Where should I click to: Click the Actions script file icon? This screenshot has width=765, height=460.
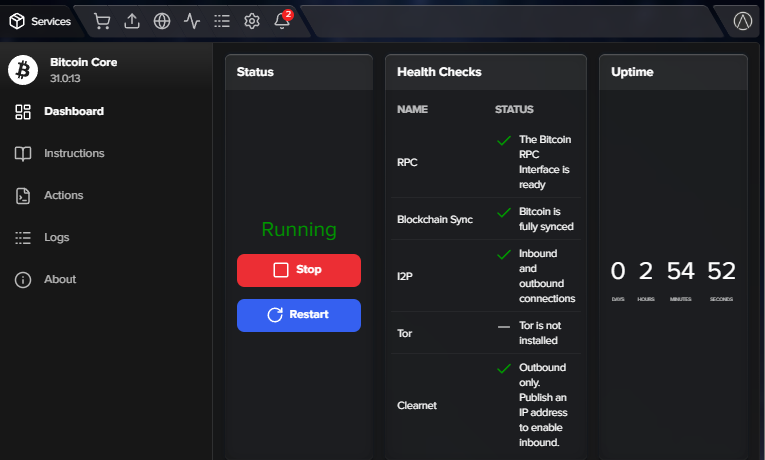(23, 196)
